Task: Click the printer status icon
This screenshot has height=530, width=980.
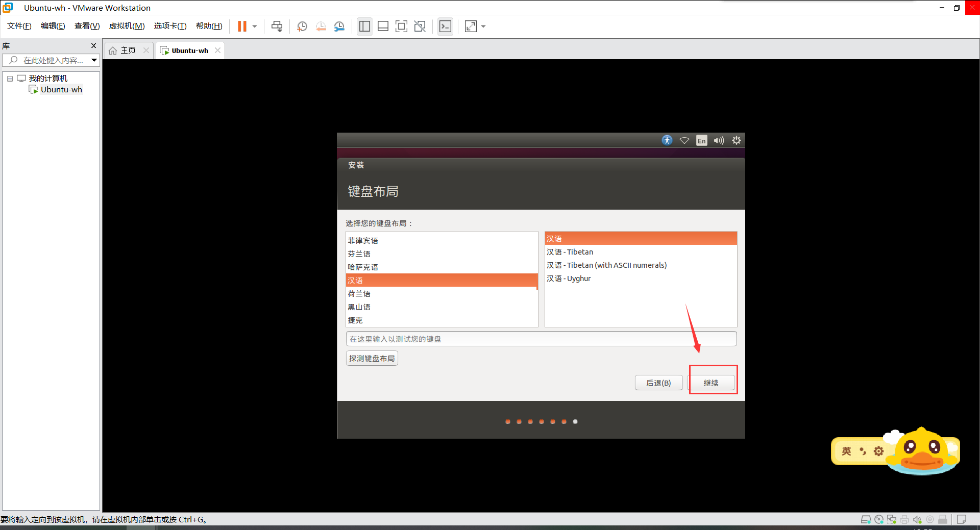Action: [x=904, y=519]
